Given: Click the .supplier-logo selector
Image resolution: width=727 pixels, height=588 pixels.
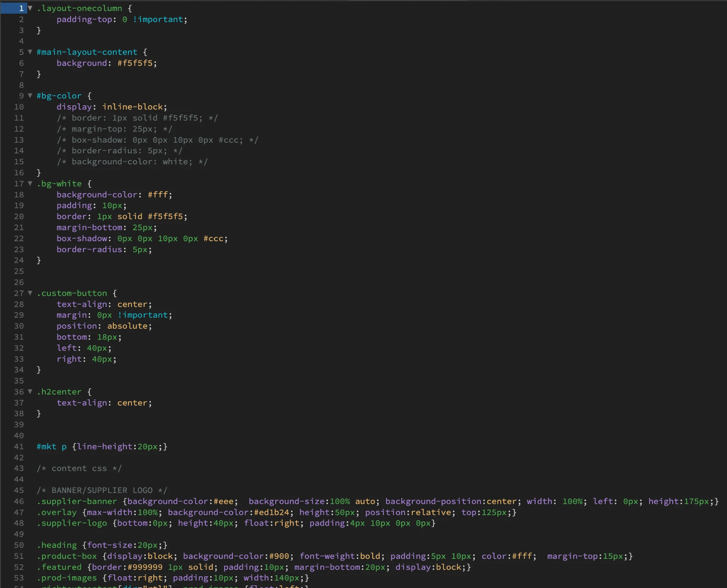Looking at the screenshot, I should (x=72, y=523).
